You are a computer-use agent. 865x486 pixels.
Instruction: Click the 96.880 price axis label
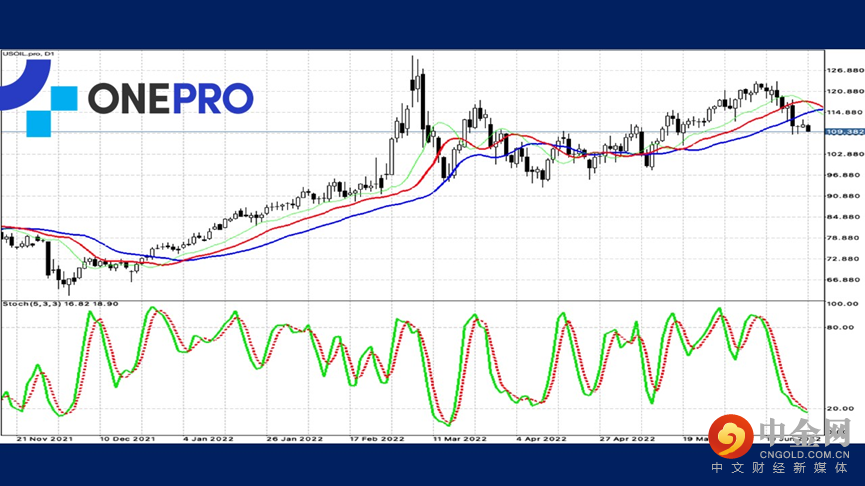845,175
